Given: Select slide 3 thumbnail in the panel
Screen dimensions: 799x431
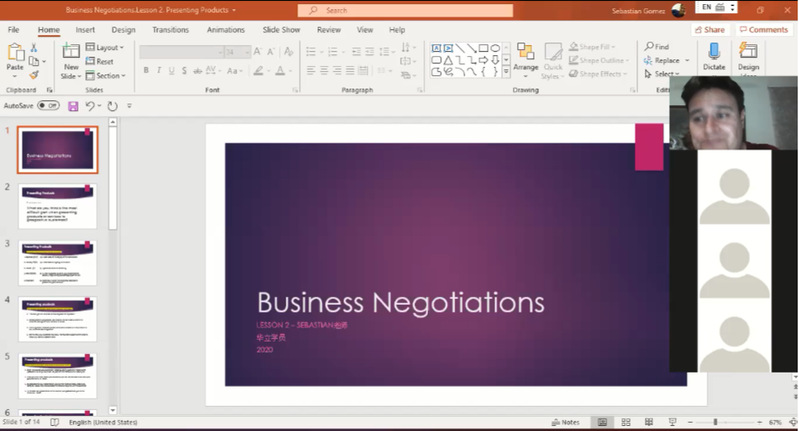Looking at the screenshot, I should point(58,262).
